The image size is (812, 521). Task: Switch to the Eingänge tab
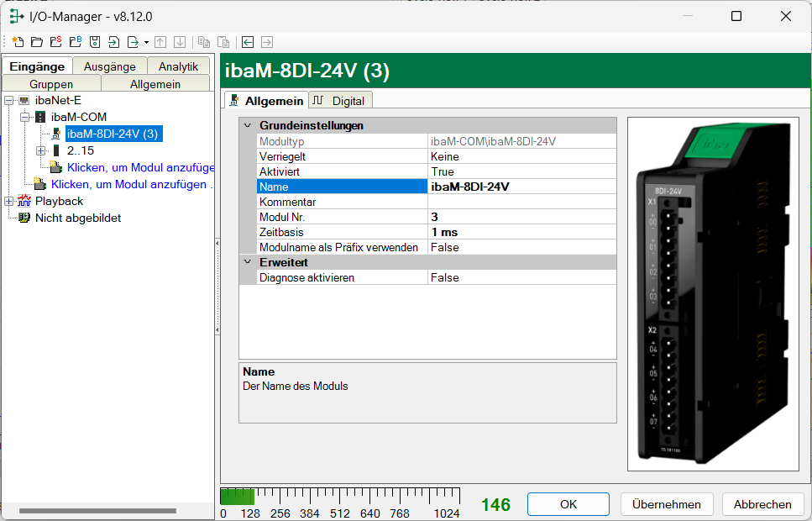pyautogui.click(x=37, y=66)
